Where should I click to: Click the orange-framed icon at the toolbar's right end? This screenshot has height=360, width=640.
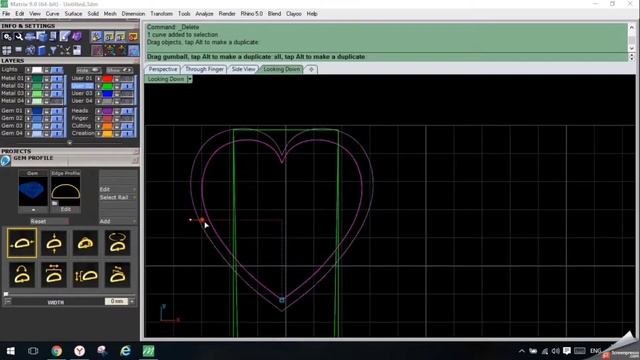tap(133, 37)
